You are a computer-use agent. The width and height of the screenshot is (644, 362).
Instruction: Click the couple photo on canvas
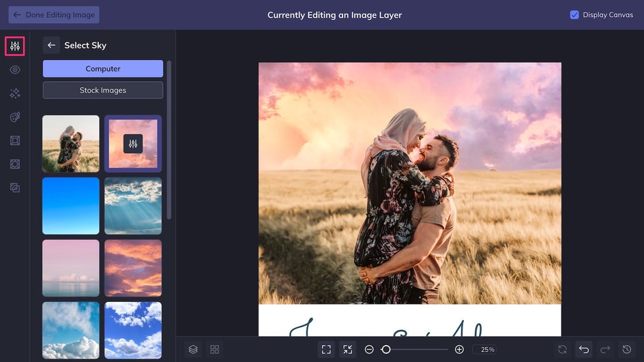tap(409, 183)
